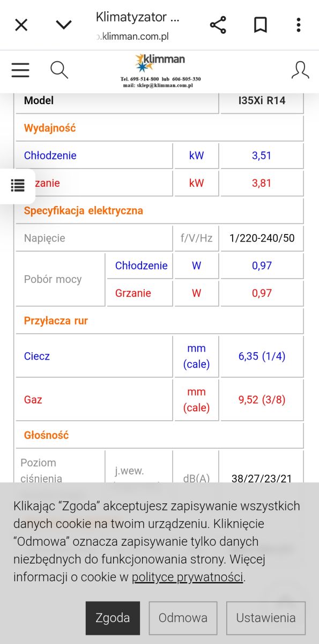Open site search with magnifier icon
This screenshot has width=319, height=644.
click(x=59, y=70)
